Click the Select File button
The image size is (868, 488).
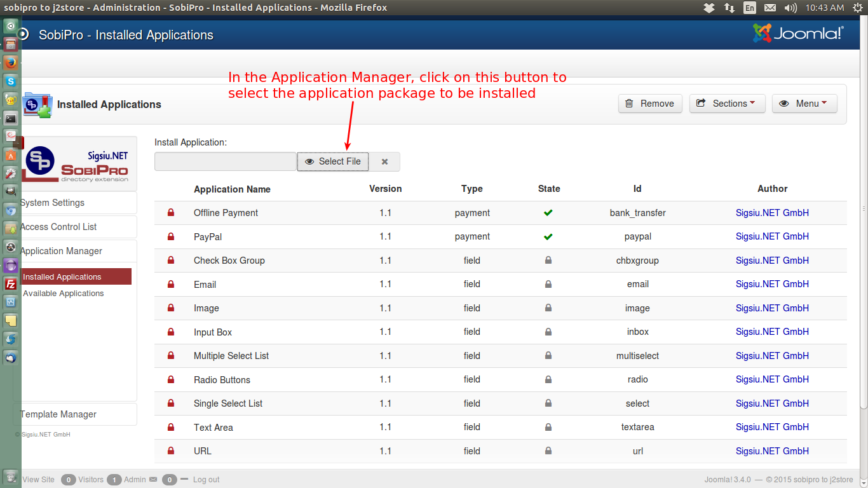[333, 161]
